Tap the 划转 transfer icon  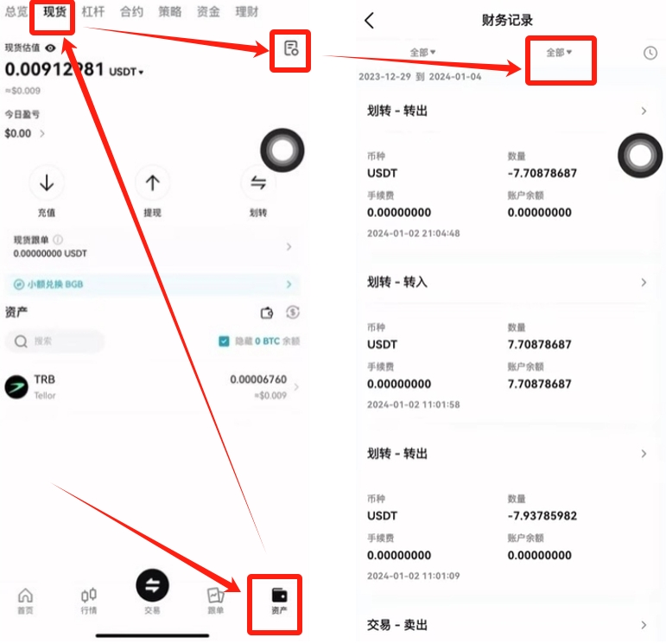pyautogui.click(x=257, y=182)
